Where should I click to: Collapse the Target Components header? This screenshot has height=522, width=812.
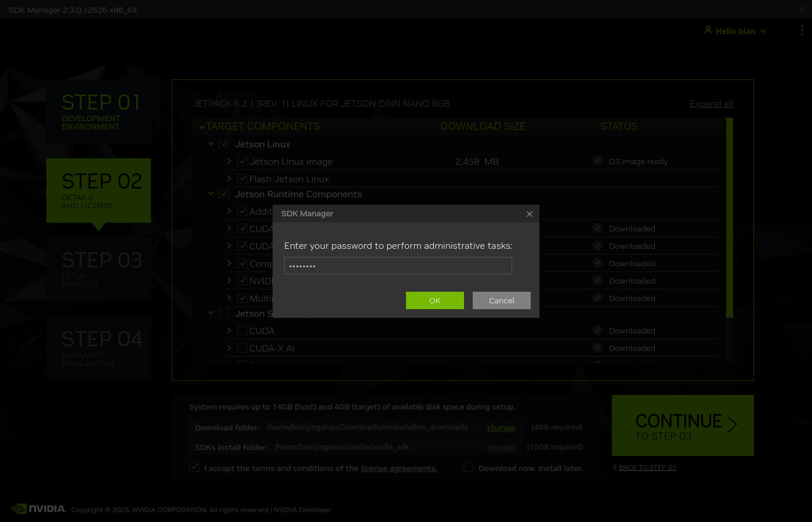(202, 126)
